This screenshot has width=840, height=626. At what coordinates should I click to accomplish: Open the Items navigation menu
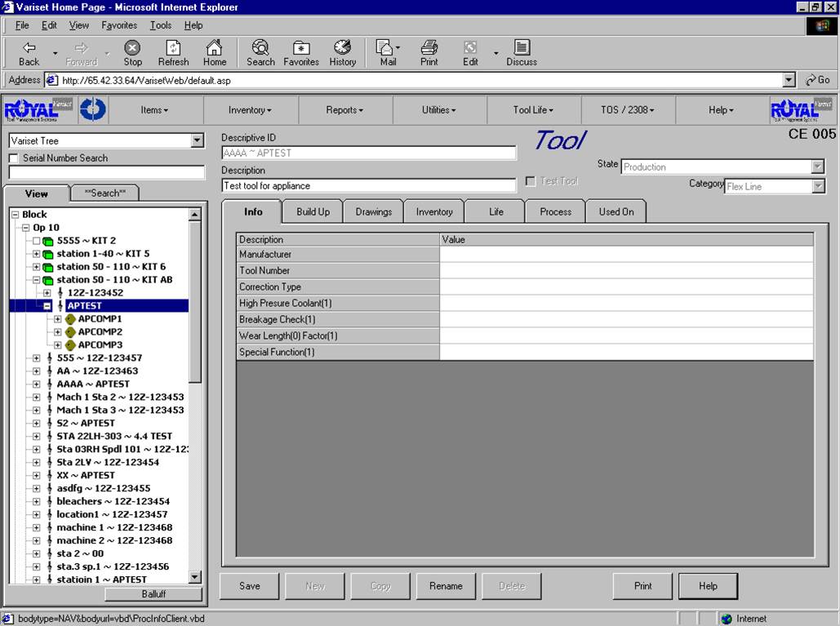tap(154, 110)
